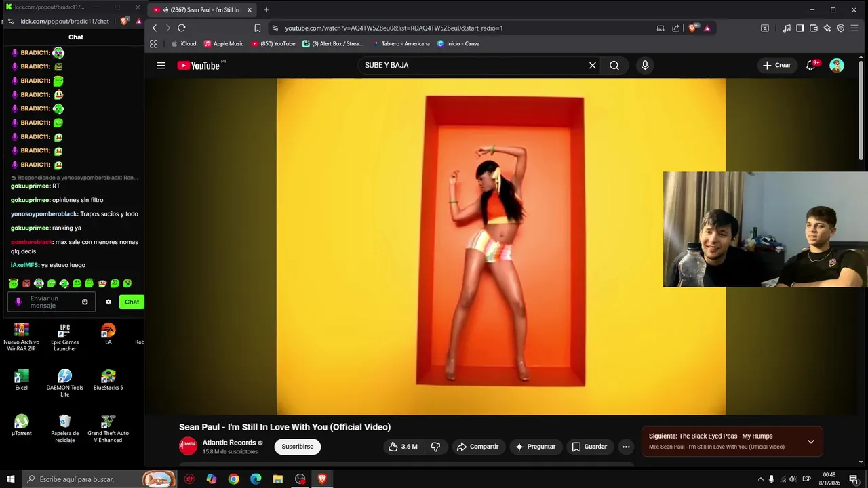The width and height of the screenshot is (868, 488).
Task: Open Brave Wallet icon
Action: (x=814, y=28)
